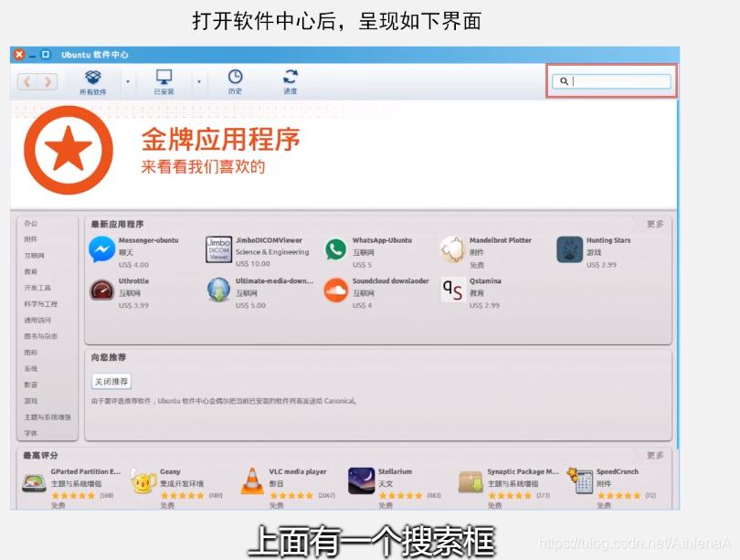The width and height of the screenshot is (740, 560).
Task: Click the Geany title text
Action: (x=170, y=471)
